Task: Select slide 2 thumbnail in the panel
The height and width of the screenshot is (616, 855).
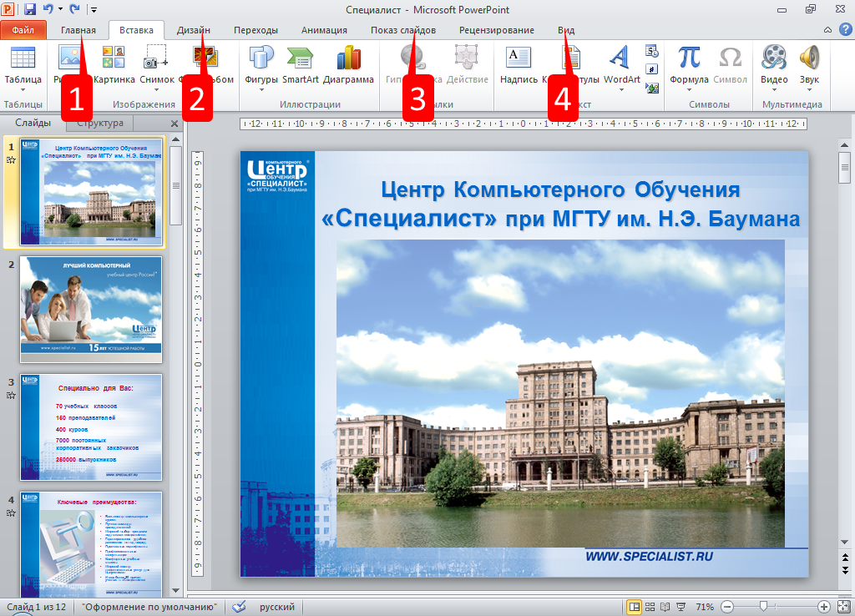Action: pyautogui.click(x=92, y=309)
